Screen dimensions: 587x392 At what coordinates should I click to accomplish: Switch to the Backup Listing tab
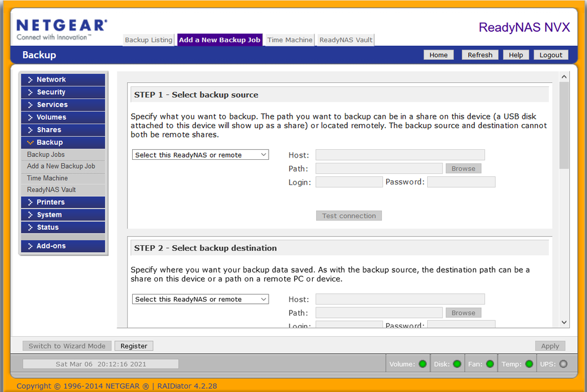[149, 40]
